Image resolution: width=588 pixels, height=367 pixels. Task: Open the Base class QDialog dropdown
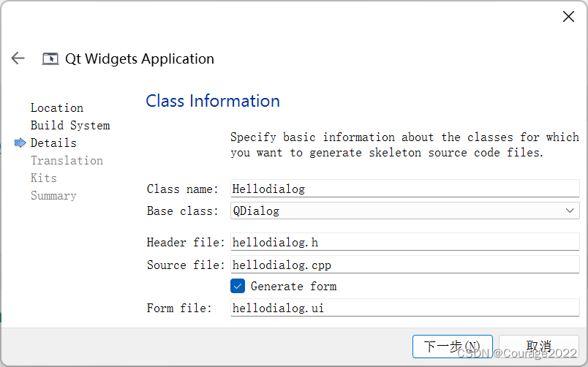(x=405, y=211)
